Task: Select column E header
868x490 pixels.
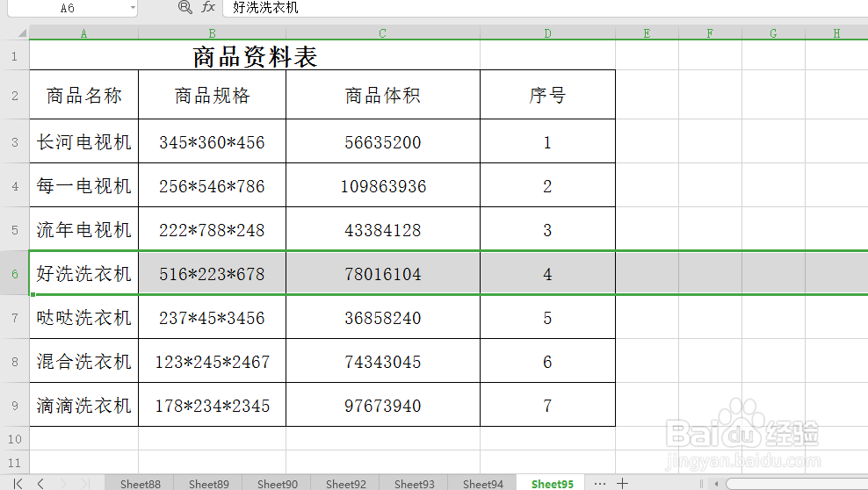Action: pyautogui.click(x=647, y=33)
